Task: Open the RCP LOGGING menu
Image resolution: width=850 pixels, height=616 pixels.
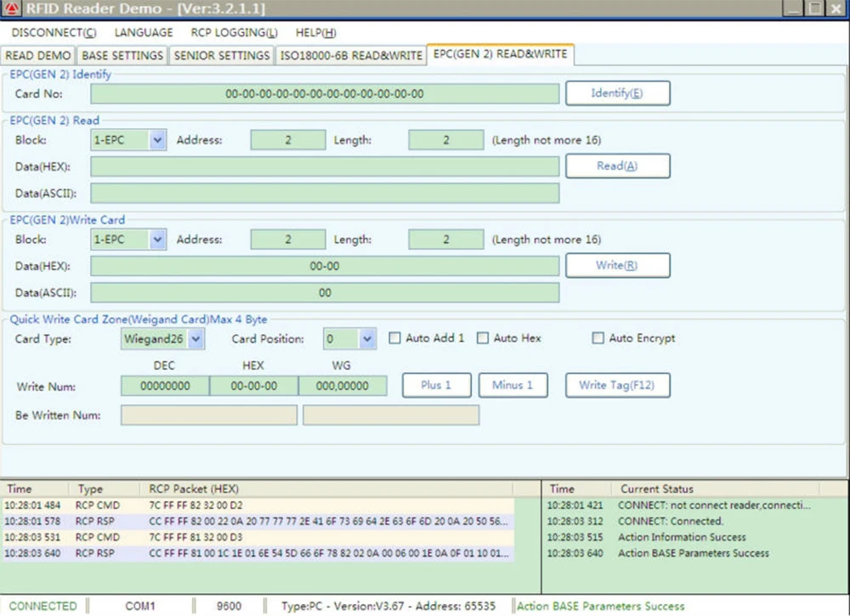Action: (235, 32)
